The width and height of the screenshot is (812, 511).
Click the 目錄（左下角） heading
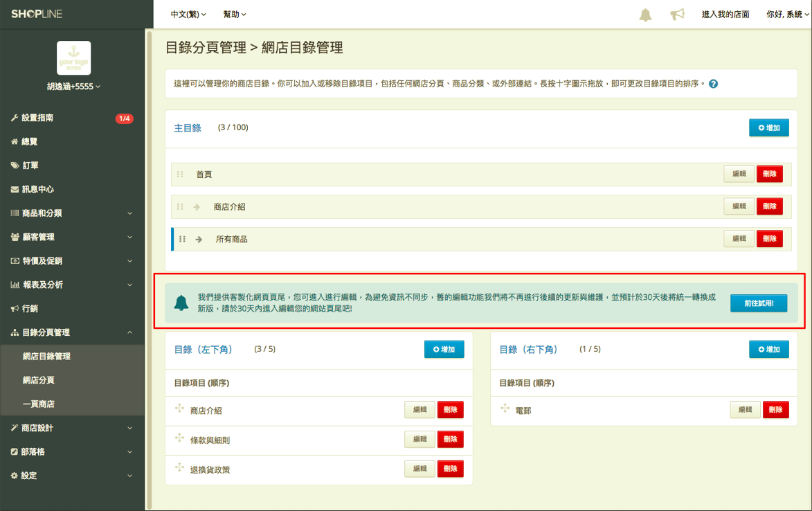203,350
